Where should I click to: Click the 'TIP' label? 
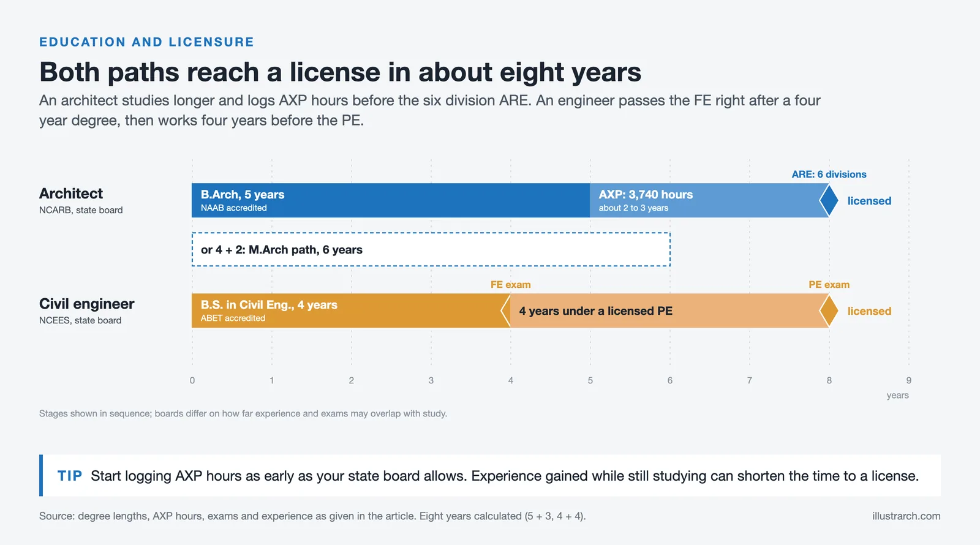[x=70, y=476]
